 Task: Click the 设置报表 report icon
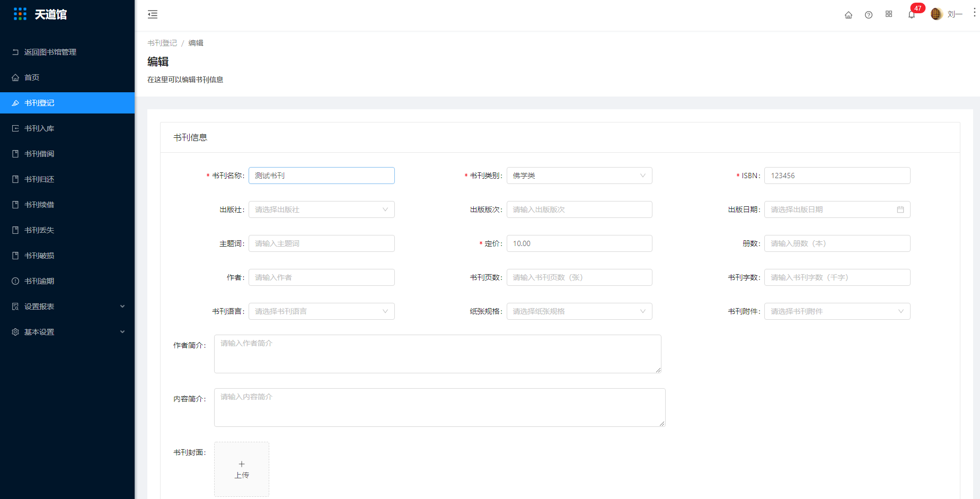(x=15, y=307)
